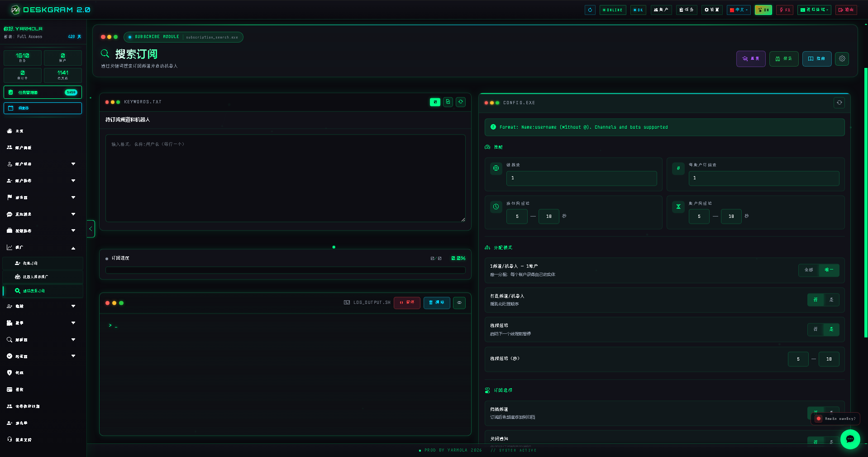Viewport: 868px width, 457px height.
Task: Open the floating chat bubble icon
Action: tap(850, 439)
